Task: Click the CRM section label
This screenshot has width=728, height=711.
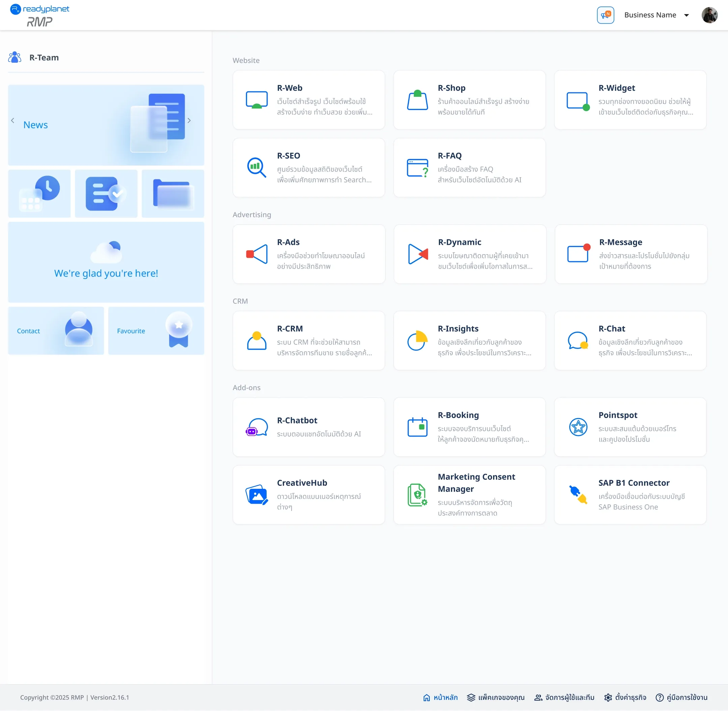Action: [240, 301]
